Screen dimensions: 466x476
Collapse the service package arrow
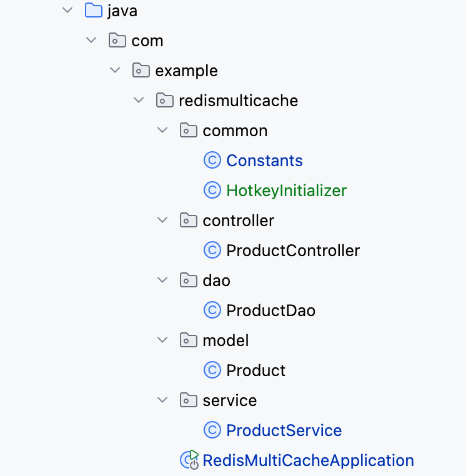coord(162,400)
